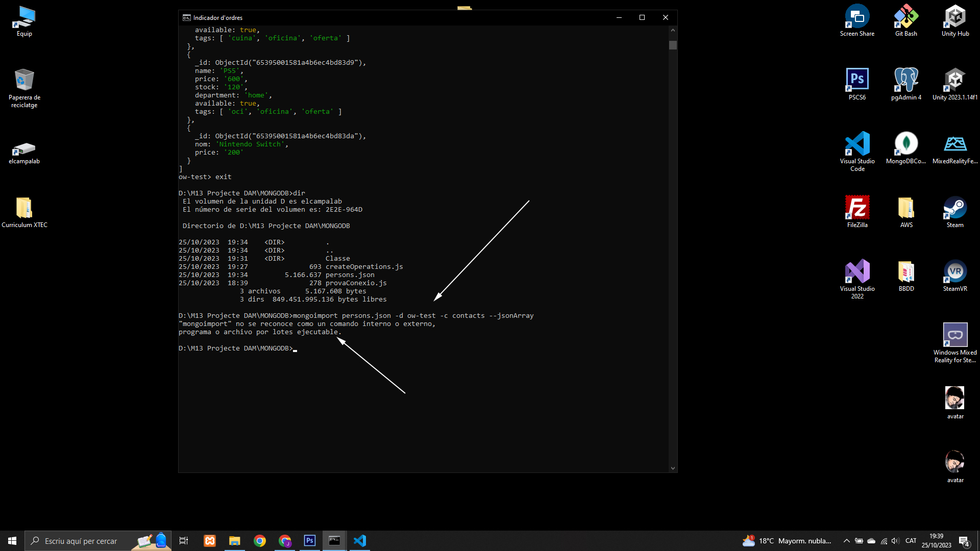Click the scroll up arrow in the console
The height and width of the screenshot is (551, 980).
click(673, 30)
